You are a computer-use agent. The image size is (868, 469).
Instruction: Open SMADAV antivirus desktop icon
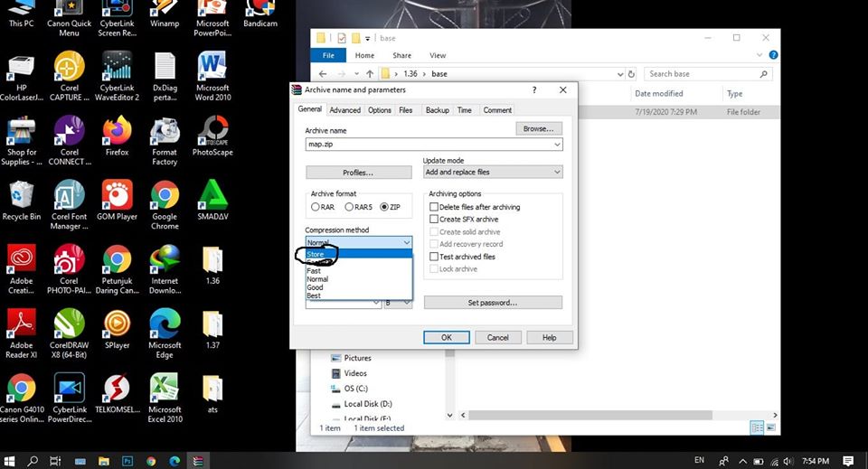pyautogui.click(x=212, y=201)
